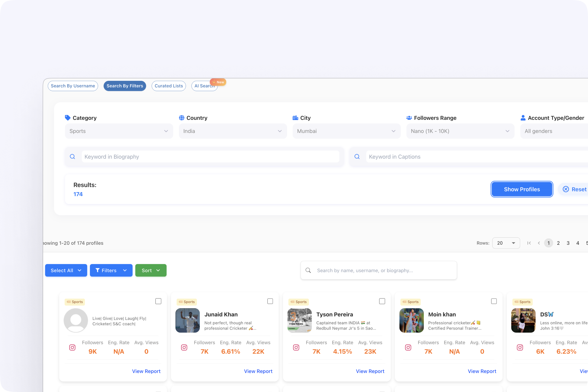Click the Sports tag on Moin khan card
Image resolution: width=588 pixels, height=392 pixels.
411,302
